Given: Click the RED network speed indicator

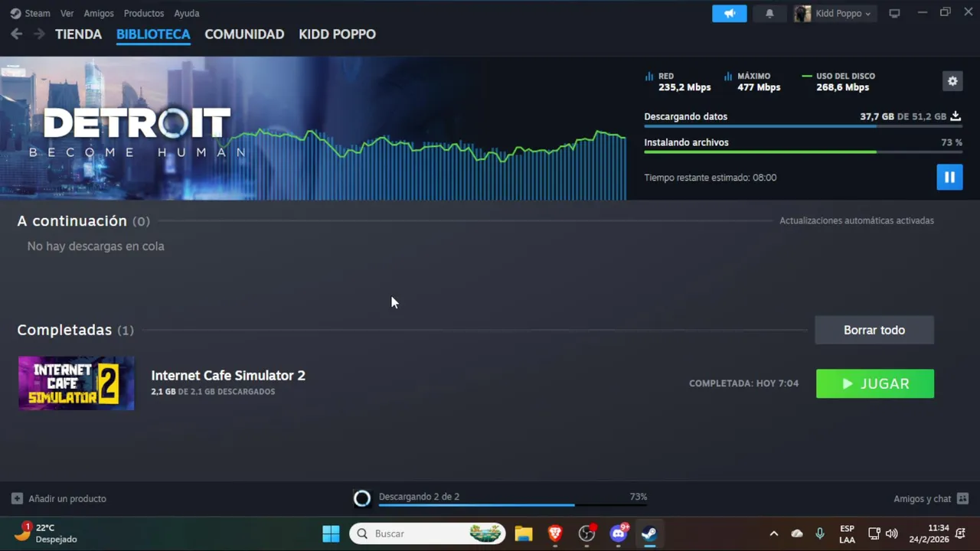Looking at the screenshot, I should point(678,81).
